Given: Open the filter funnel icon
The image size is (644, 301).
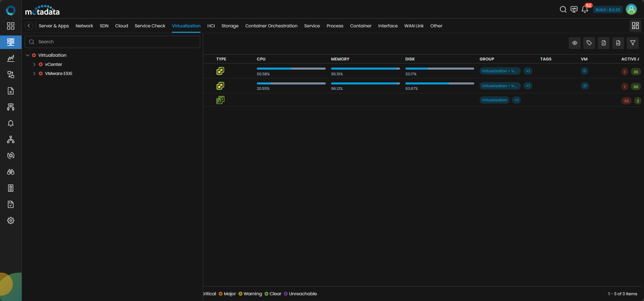Looking at the screenshot, I should (633, 43).
